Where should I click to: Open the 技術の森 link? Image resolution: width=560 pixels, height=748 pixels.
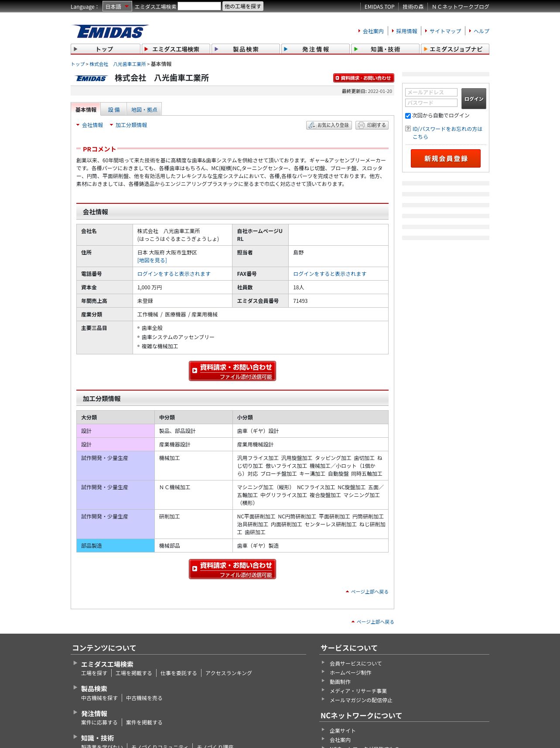[413, 7]
